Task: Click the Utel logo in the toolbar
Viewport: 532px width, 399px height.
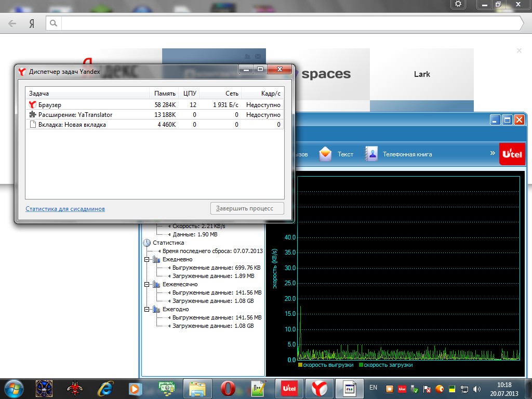Action: (511, 154)
